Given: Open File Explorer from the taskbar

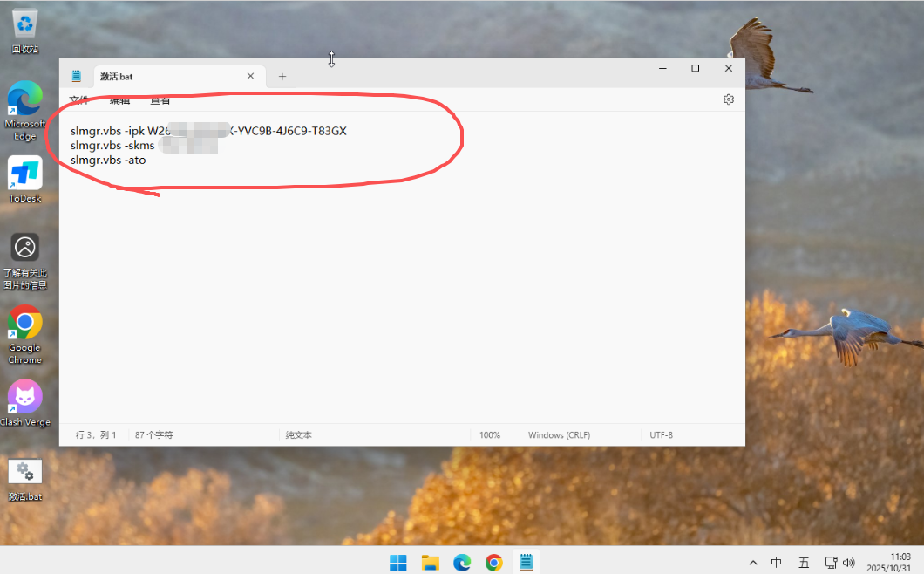Looking at the screenshot, I should click(430, 563).
